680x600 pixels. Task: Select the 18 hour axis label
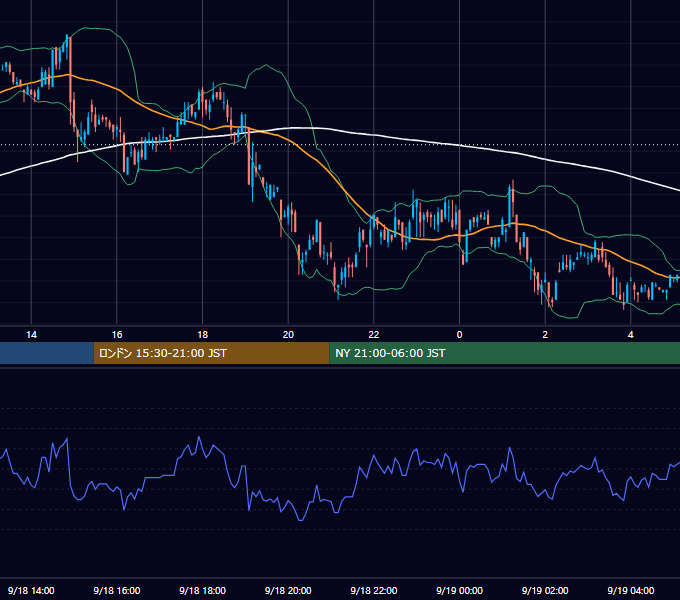click(203, 335)
